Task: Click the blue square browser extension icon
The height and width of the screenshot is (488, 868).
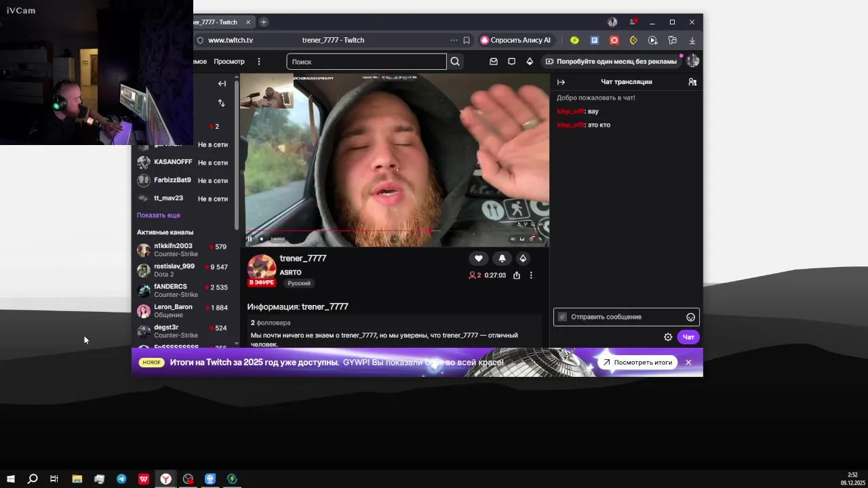Action: (594, 40)
